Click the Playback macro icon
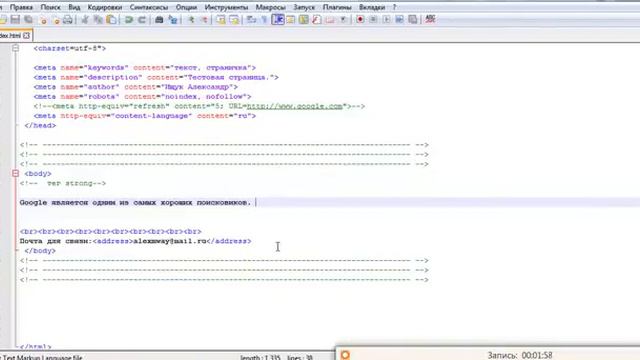The width and height of the screenshot is (640, 360). pyautogui.click(x=386, y=19)
